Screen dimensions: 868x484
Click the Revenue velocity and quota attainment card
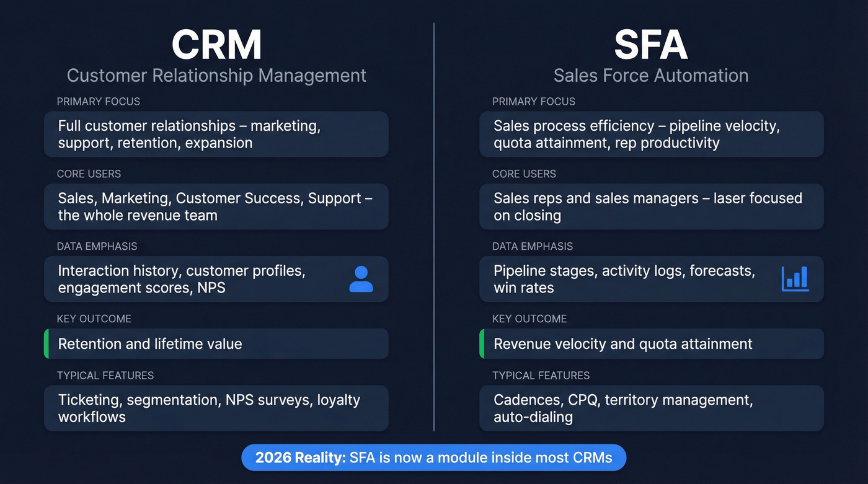click(651, 344)
